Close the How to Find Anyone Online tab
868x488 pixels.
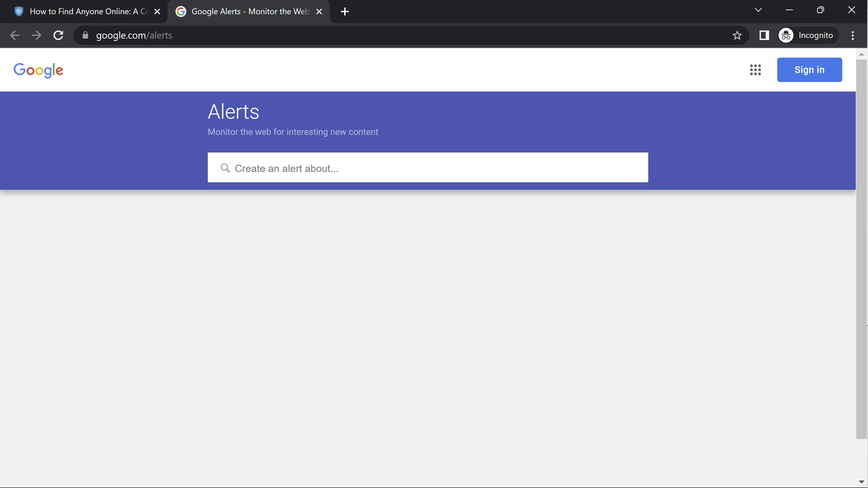pyautogui.click(x=157, y=12)
